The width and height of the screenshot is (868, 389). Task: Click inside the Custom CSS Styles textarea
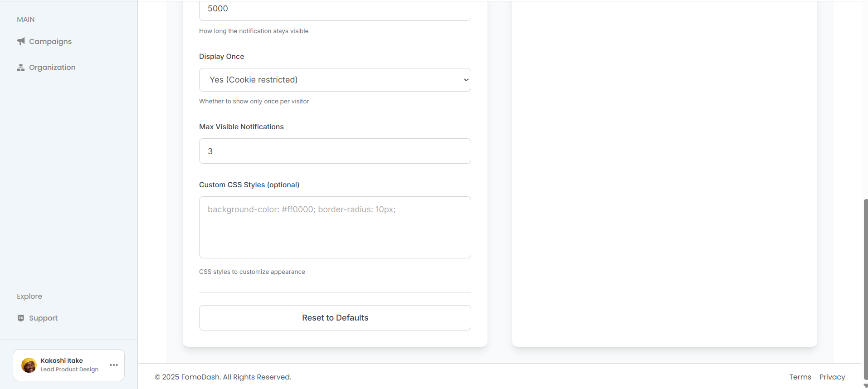tap(335, 227)
